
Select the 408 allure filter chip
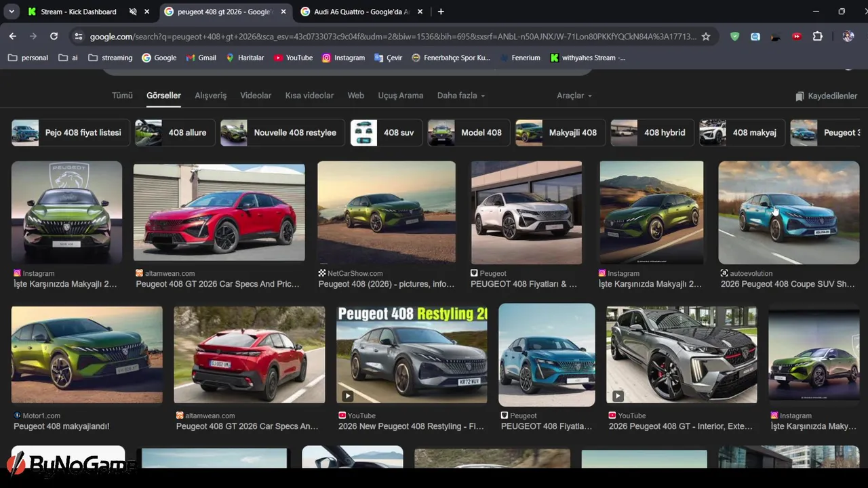(x=175, y=133)
